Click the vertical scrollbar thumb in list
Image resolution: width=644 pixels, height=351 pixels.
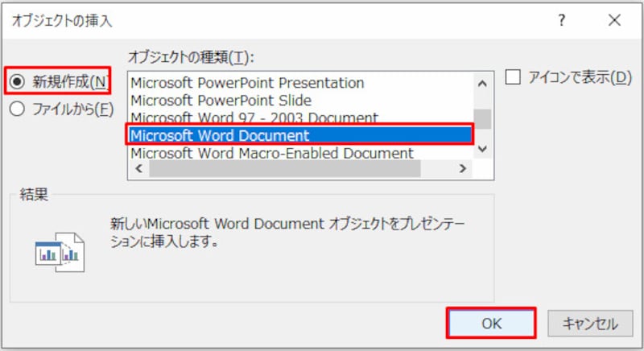pyautogui.click(x=482, y=118)
